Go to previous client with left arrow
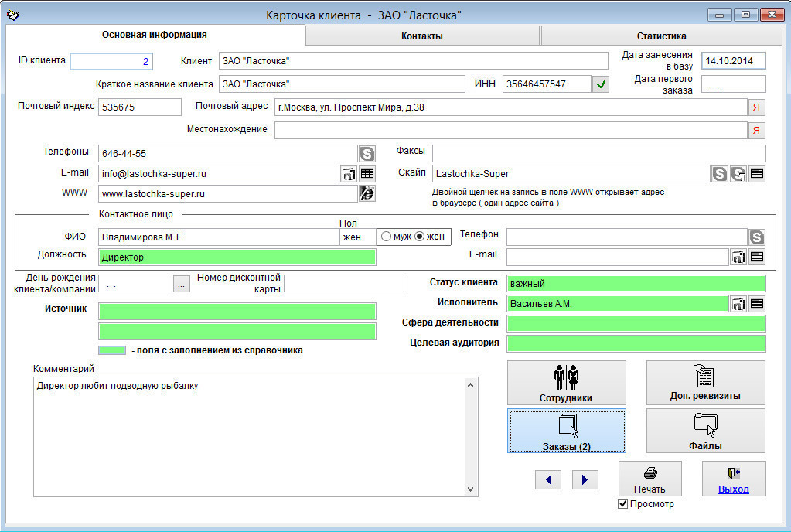The width and height of the screenshot is (791, 532). [x=548, y=480]
